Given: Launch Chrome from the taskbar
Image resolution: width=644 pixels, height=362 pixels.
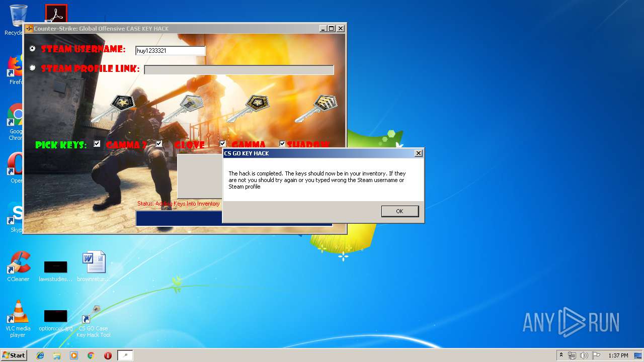Looking at the screenshot, I should click(x=91, y=355).
